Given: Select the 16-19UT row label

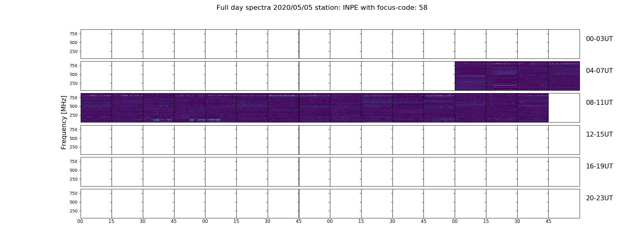Looking at the screenshot, I should (x=599, y=166).
